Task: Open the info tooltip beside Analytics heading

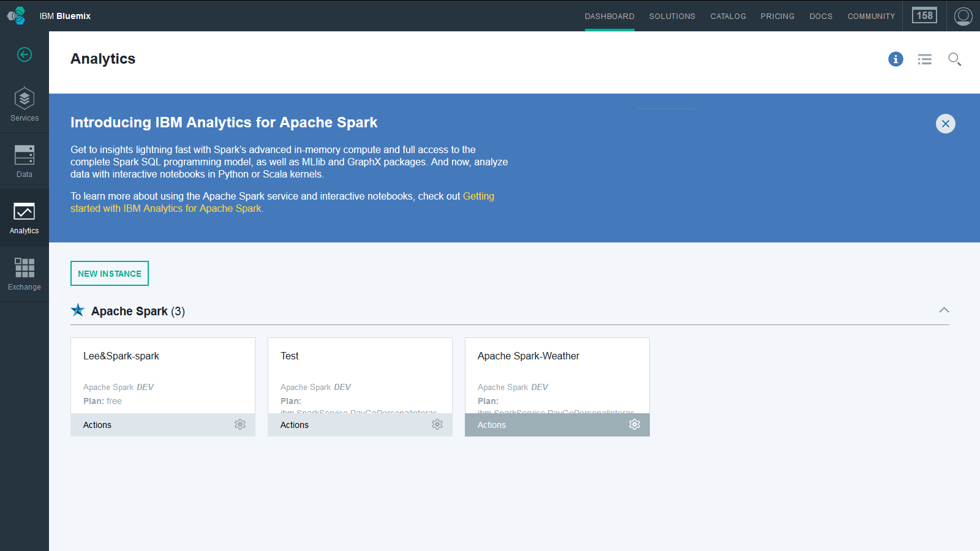Action: (x=895, y=59)
